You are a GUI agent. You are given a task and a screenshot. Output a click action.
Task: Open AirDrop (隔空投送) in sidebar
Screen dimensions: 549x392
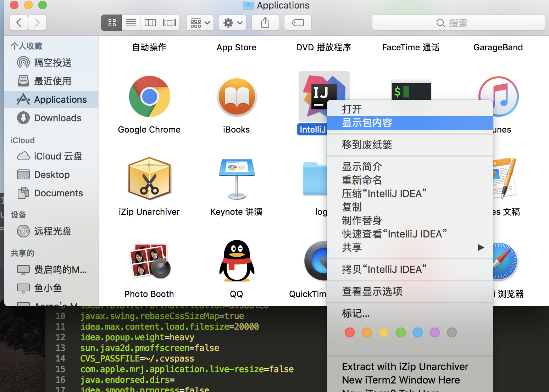point(51,63)
